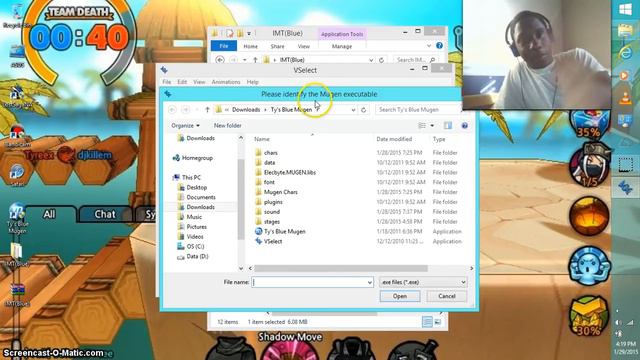Open recent locations dropdown arrow
This screenshot has width=640, height=360.
pos(197,110)
